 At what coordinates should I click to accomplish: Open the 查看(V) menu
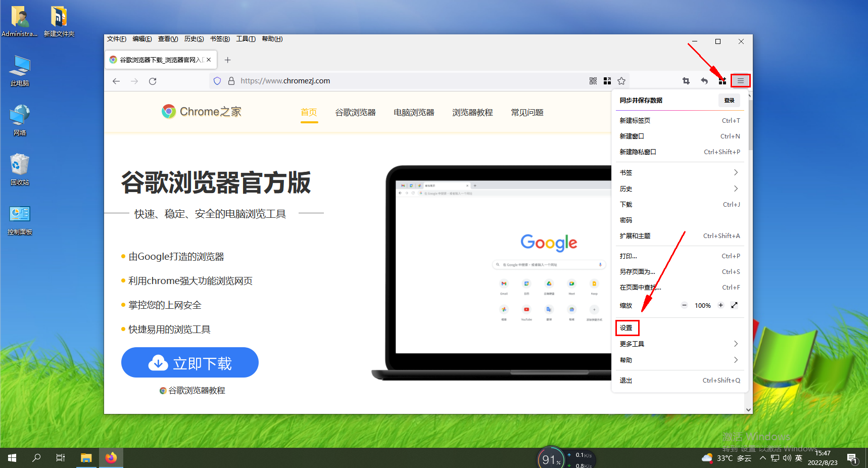168,39
